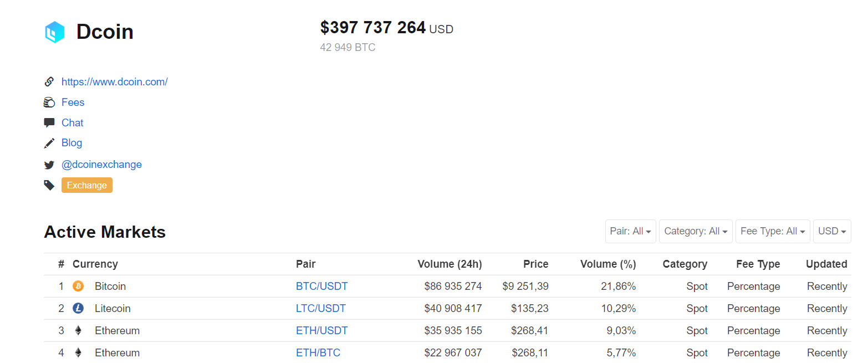Sort by the Currency column header
The image size is (868, 363).
[95, 264]
